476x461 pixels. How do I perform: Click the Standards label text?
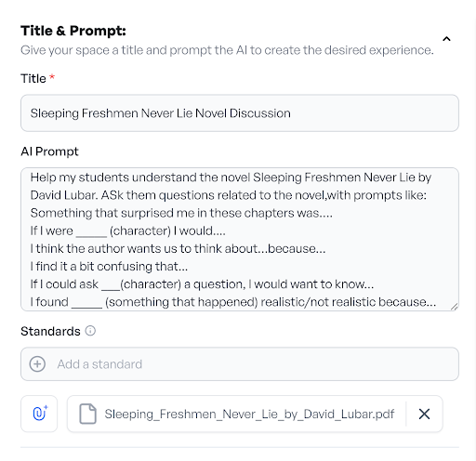[50, 331]
